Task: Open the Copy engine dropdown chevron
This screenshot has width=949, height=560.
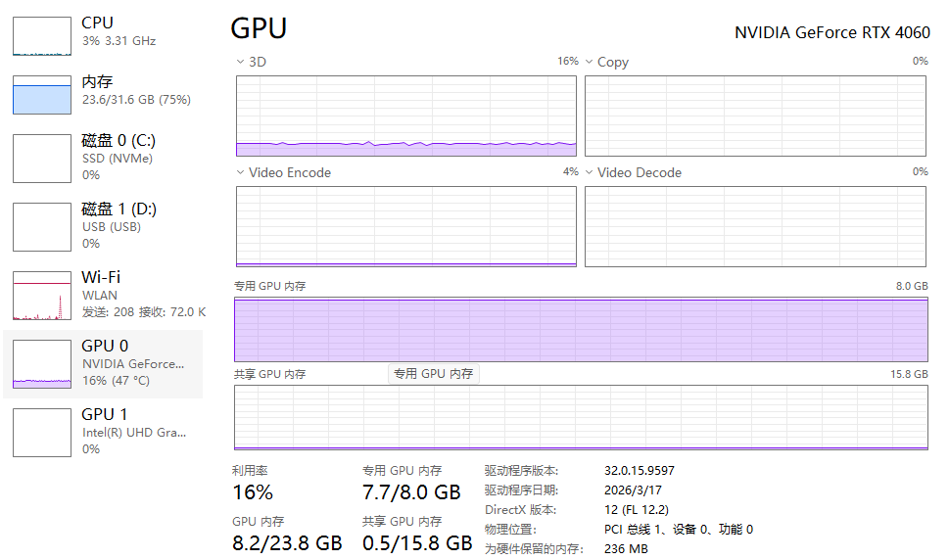Action: click(589, 62)
